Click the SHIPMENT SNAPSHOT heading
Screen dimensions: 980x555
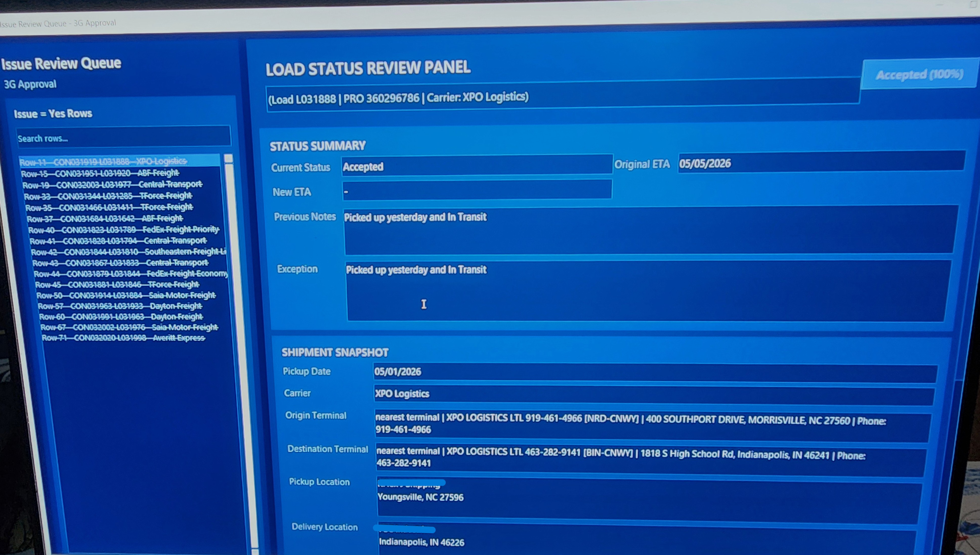click(335, 352)
